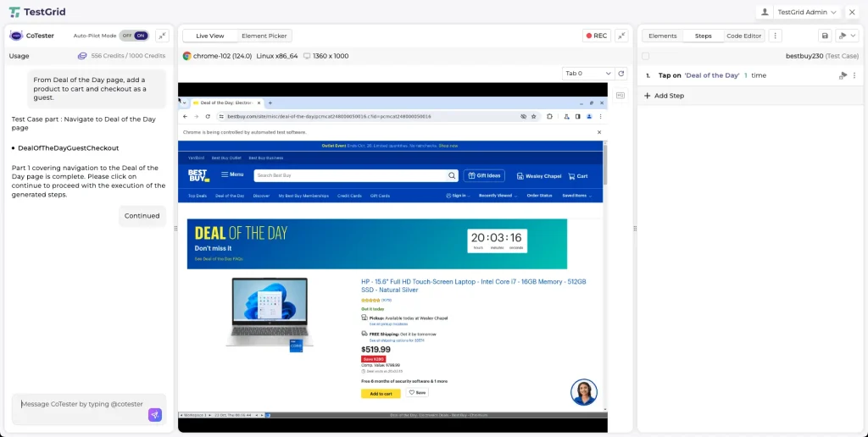Screen dimensions: 868x437
Task: Open See Deal of the Day FAQs link
Action: click(219, 259)
